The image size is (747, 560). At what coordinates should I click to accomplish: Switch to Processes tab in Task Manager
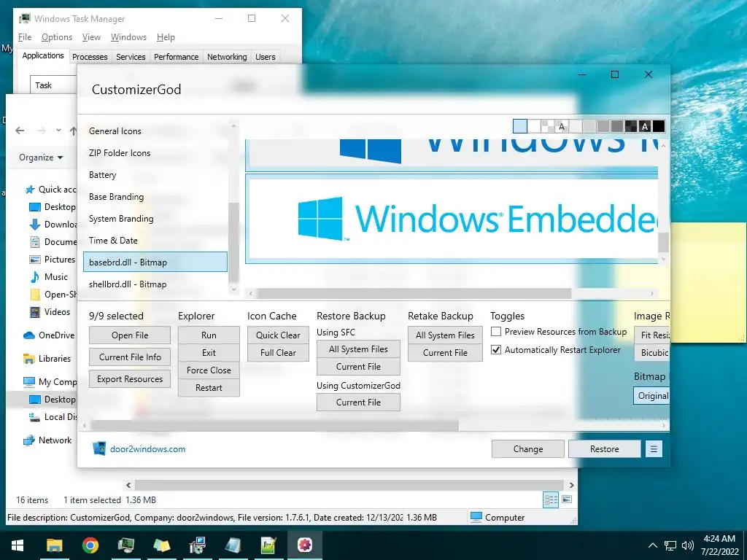[x=90, y=57]
